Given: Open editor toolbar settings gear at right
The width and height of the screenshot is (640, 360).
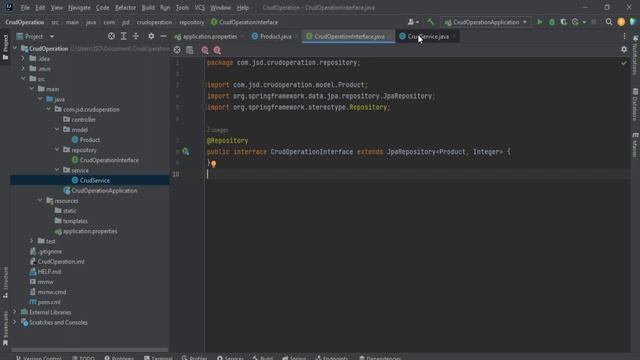Looking at the screenshot, I should click(624, 49).
